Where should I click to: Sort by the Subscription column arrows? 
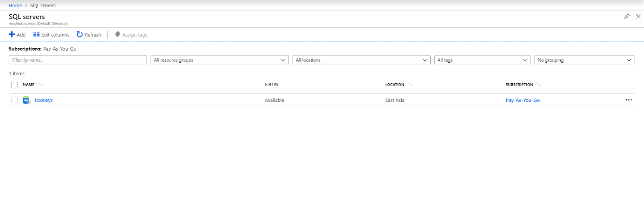click(539, 84)
